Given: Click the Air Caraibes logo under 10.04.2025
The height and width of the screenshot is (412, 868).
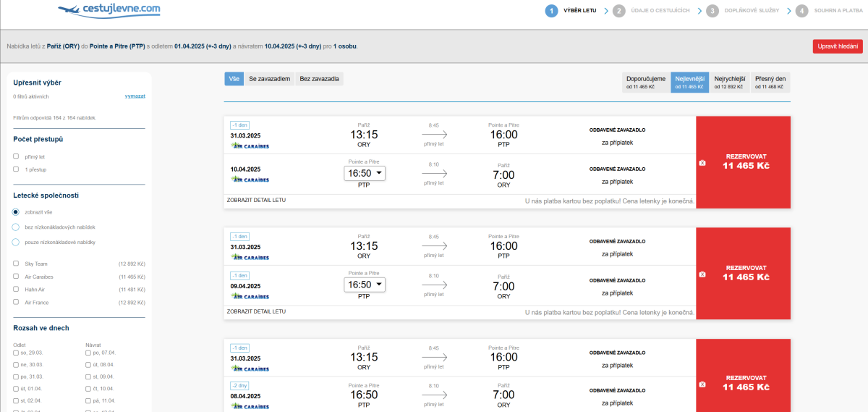Looking at the screenshot, I should (x=250, y=179).
